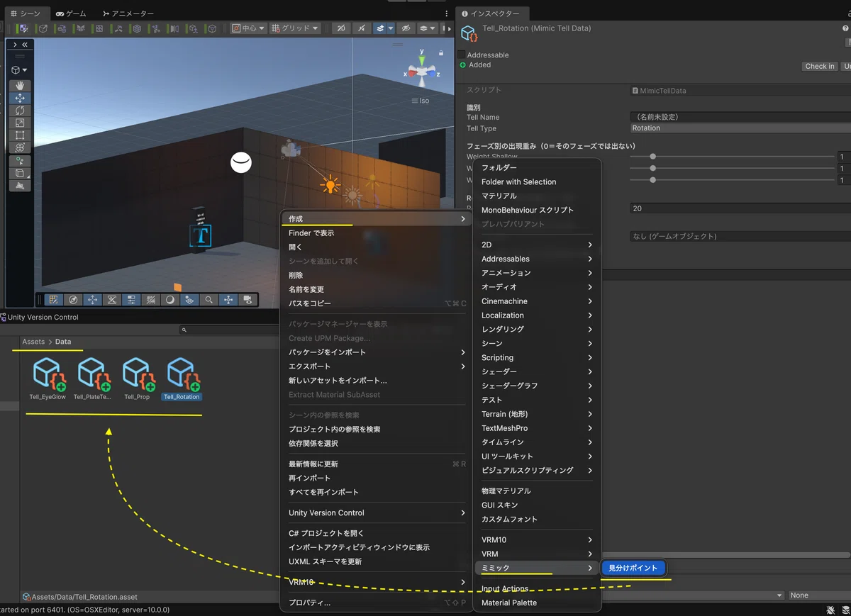Click the magnifier icon in scene bottom toolbar

[209, 300]
